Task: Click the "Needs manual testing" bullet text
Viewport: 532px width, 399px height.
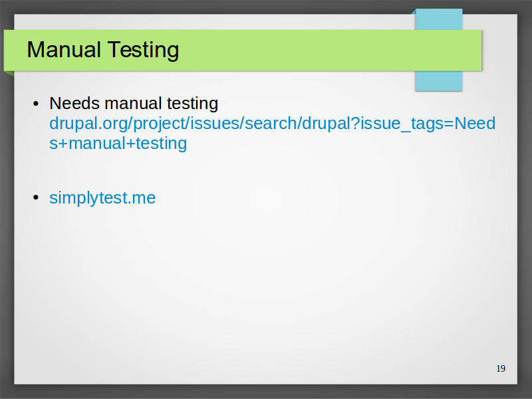Action: 134,103
